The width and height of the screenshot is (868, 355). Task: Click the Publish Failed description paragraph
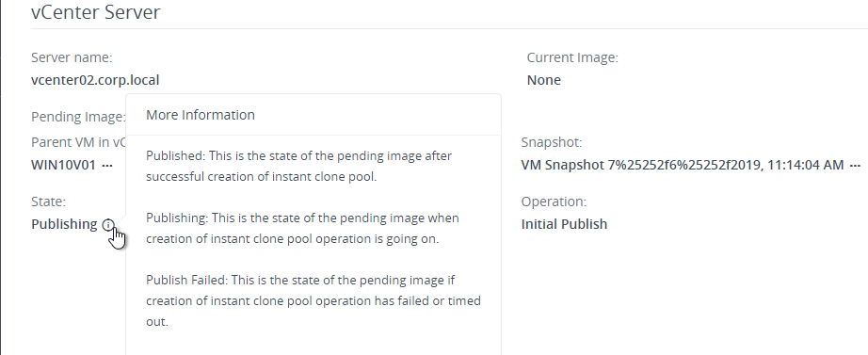tap(313, 300)
